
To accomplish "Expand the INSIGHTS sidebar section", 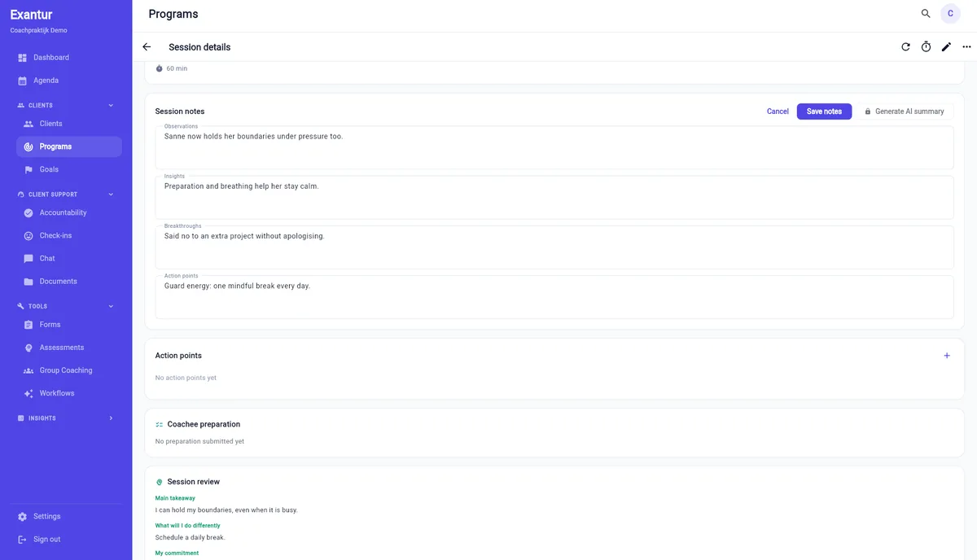I will (111, 418).
